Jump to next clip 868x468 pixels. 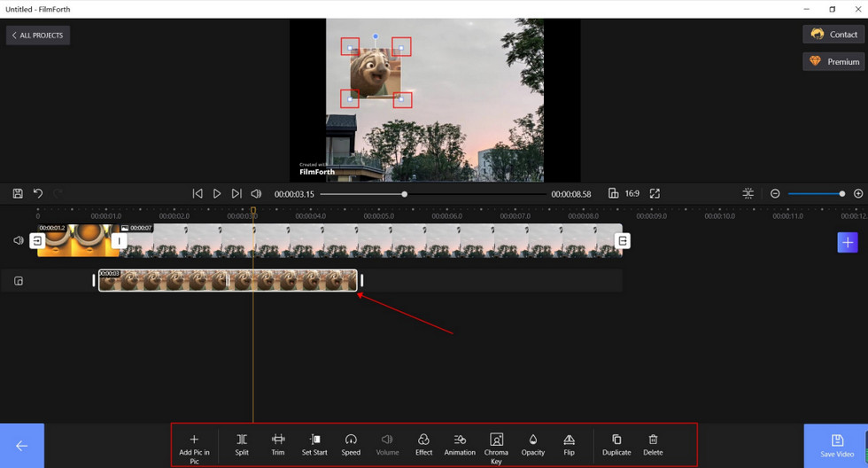(236, 193)
